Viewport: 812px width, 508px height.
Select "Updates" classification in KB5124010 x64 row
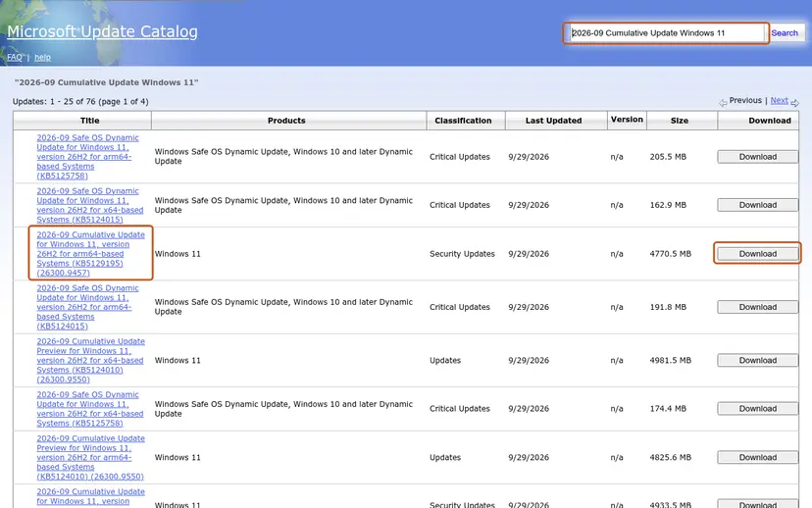(x=445, y=361)
